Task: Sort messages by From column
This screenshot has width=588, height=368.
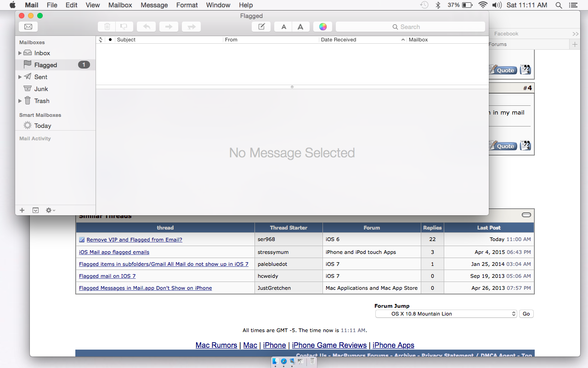Action: click(x=271, y=40)
